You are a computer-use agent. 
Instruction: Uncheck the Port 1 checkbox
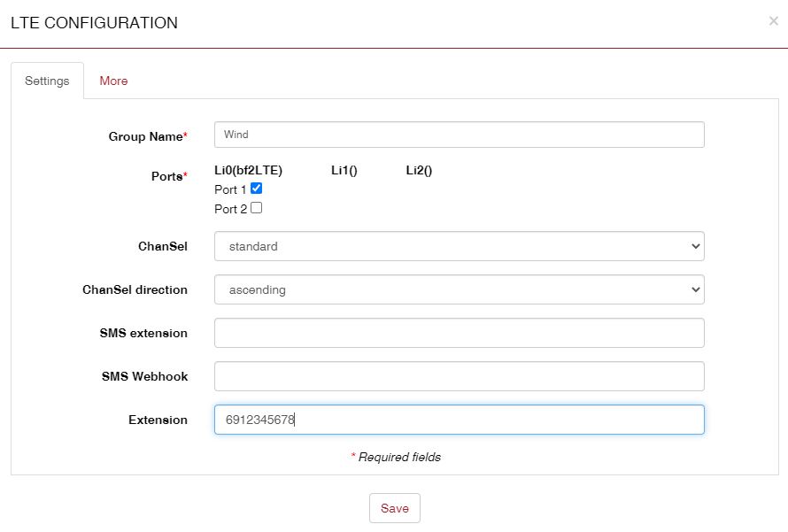pyautogui.click(x=257, y=189)
